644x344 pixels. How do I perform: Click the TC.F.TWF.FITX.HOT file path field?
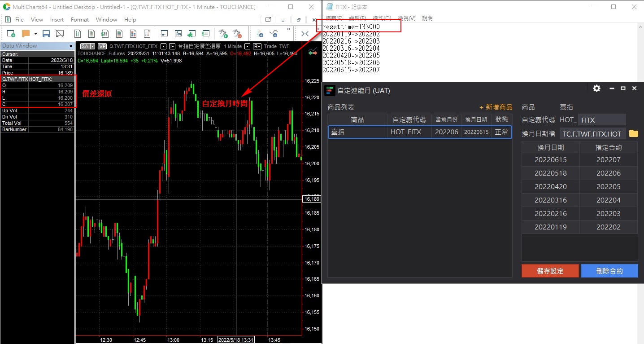pyautogui.click(x=592, y=134)
